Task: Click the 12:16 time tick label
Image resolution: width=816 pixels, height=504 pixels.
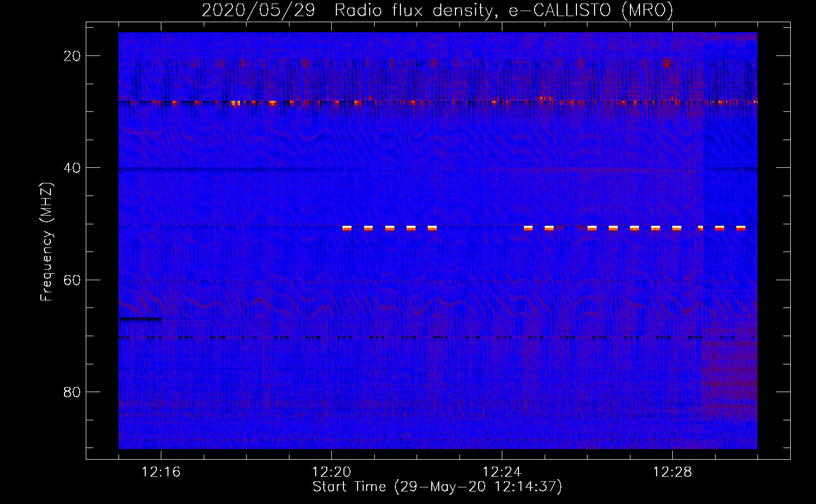Action: click(161, 472)
